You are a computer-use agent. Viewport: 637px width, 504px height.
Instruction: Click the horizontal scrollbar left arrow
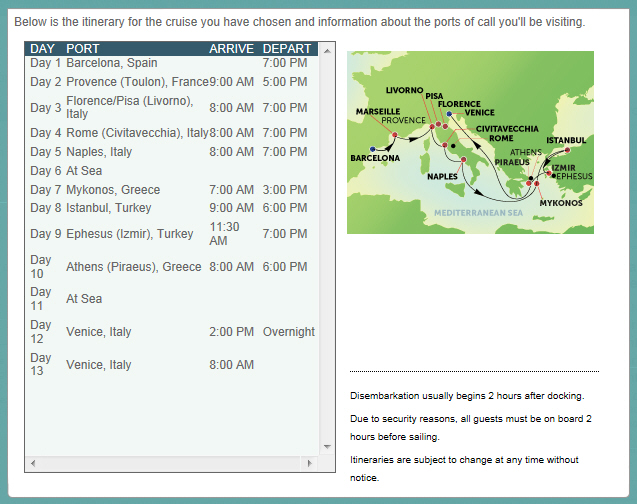click(33, 463)
